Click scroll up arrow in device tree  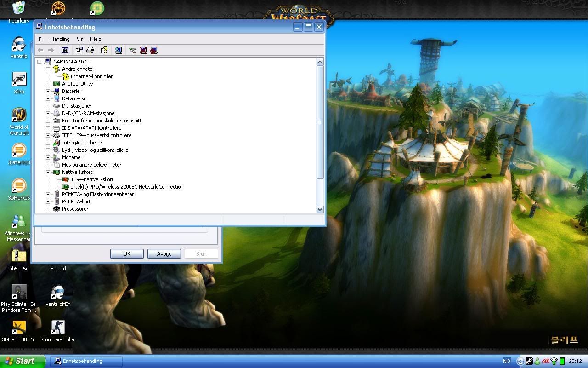point(320,62)
